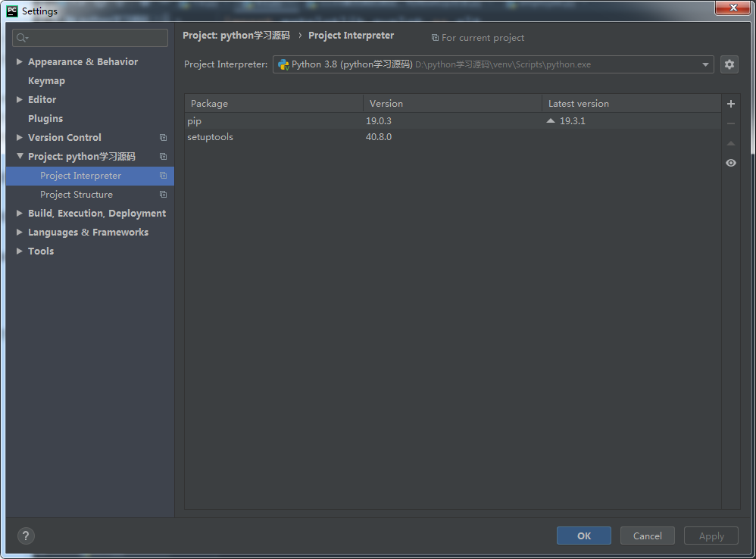This screenshot has width=756, height=559.
Task: Expand the Version Control section
Action: 19,137
